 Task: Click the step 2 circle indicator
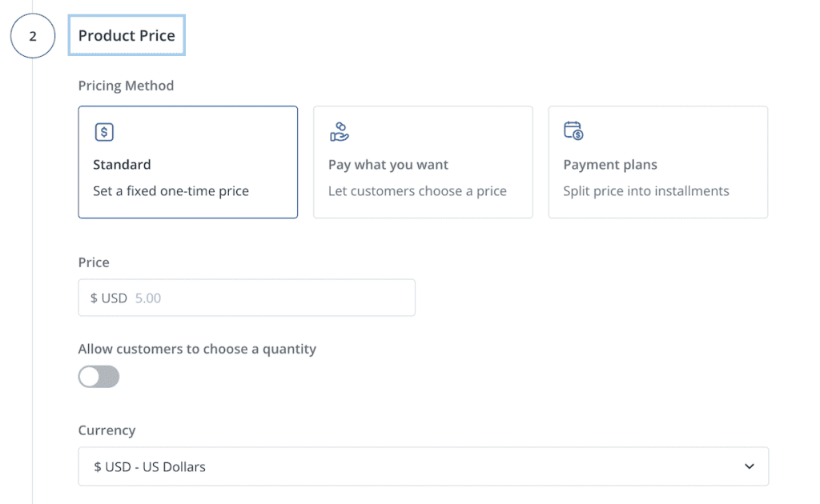(33, 35)
